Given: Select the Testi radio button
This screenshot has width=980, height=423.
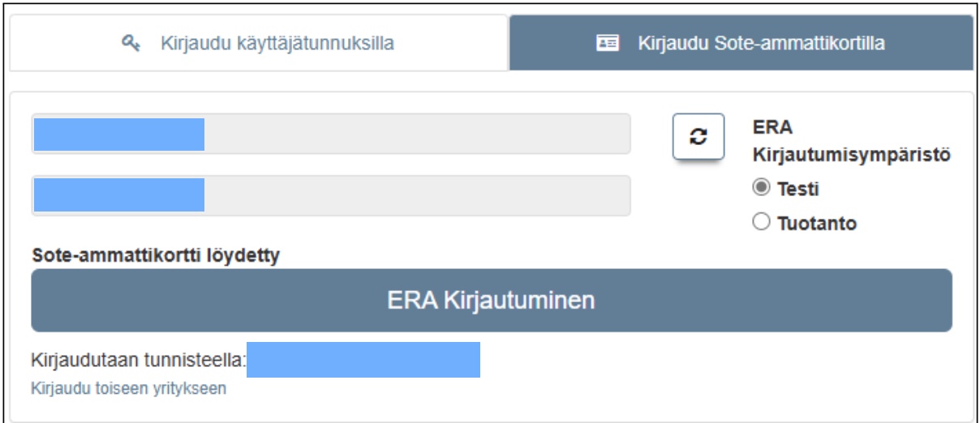Looking at the screenshot, I should [x=761, y=188].
